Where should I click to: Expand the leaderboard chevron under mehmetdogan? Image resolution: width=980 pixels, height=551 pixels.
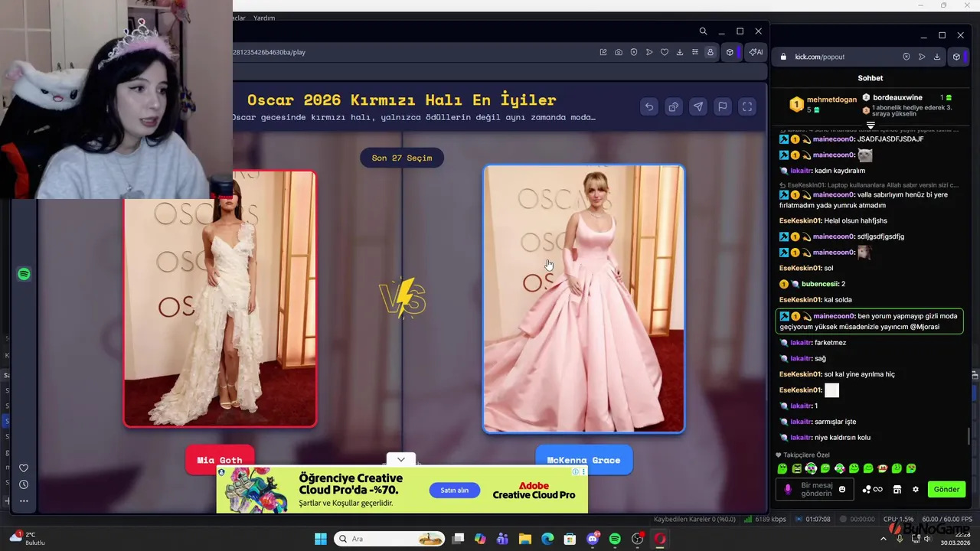point(871,125)
